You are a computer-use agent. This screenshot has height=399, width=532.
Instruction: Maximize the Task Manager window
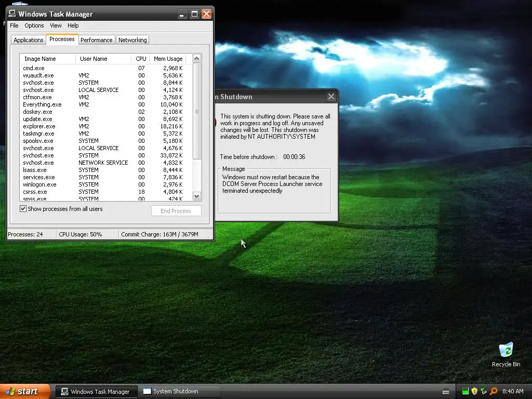pos(194,14)
